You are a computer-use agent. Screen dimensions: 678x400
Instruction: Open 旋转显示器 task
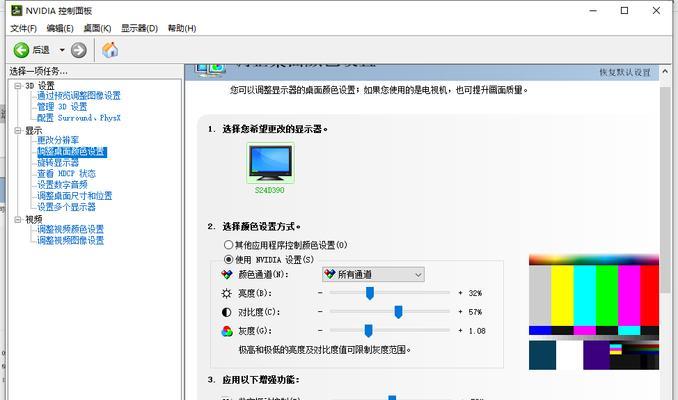(58, 163)
